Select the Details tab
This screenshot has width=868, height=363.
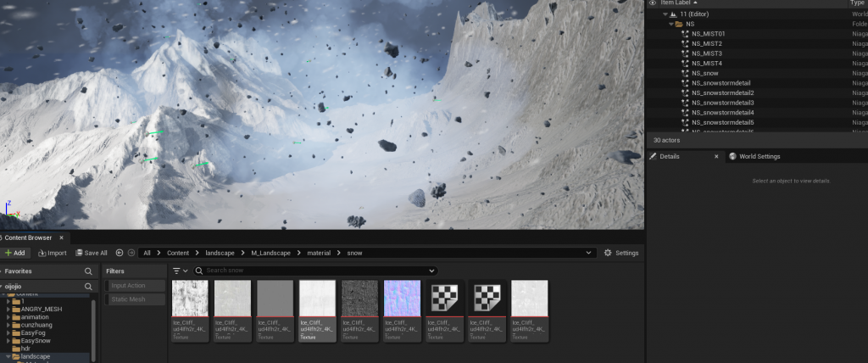(670, 156)
